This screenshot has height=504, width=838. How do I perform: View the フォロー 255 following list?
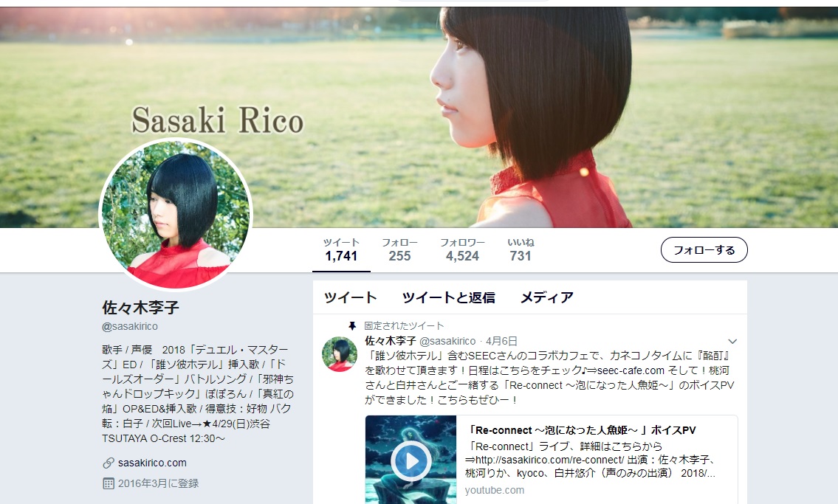[x=399, y=250]
